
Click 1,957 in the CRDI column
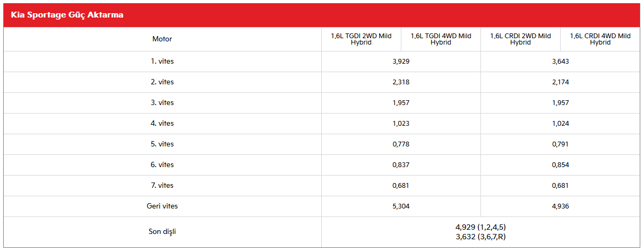560,103
